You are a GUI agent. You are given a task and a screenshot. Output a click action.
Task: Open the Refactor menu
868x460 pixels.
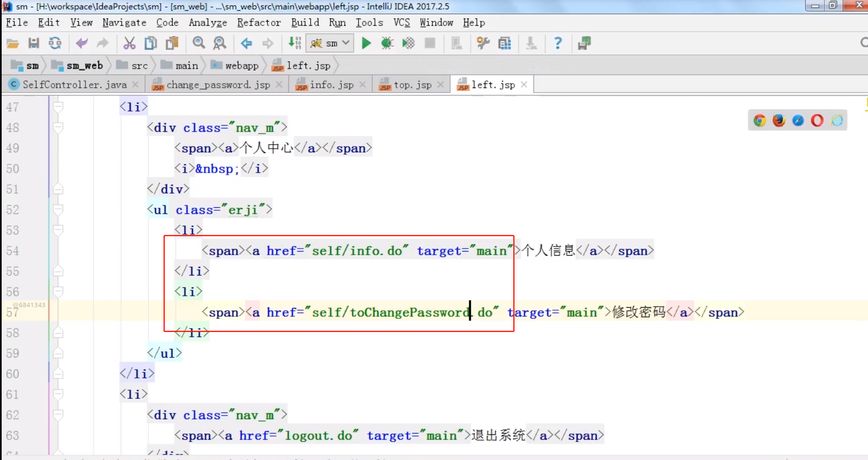click(259, 23)
